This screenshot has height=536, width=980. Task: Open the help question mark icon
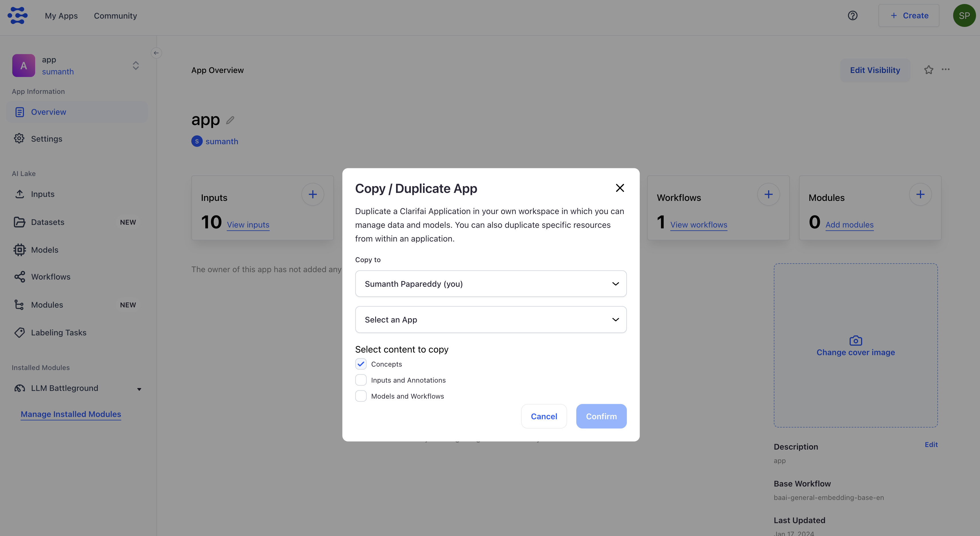pyautogui.click(x=852, y=16)
